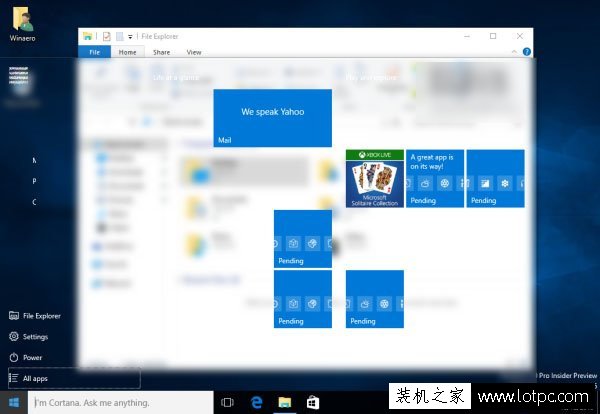600x414 pixels.
Task: Click the Help icon in File Explorer
Action: (527, 52)
